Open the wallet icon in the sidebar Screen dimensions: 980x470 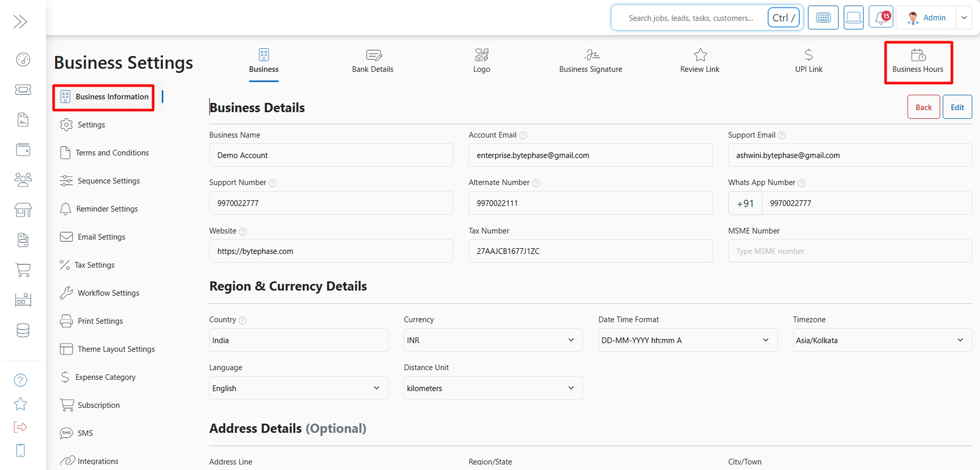(23, 150)
